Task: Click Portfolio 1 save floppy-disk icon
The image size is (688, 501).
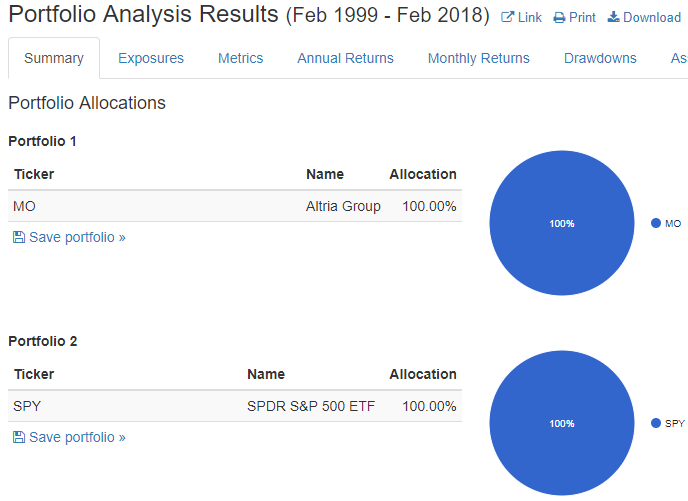Action: [x=19, y=237]
